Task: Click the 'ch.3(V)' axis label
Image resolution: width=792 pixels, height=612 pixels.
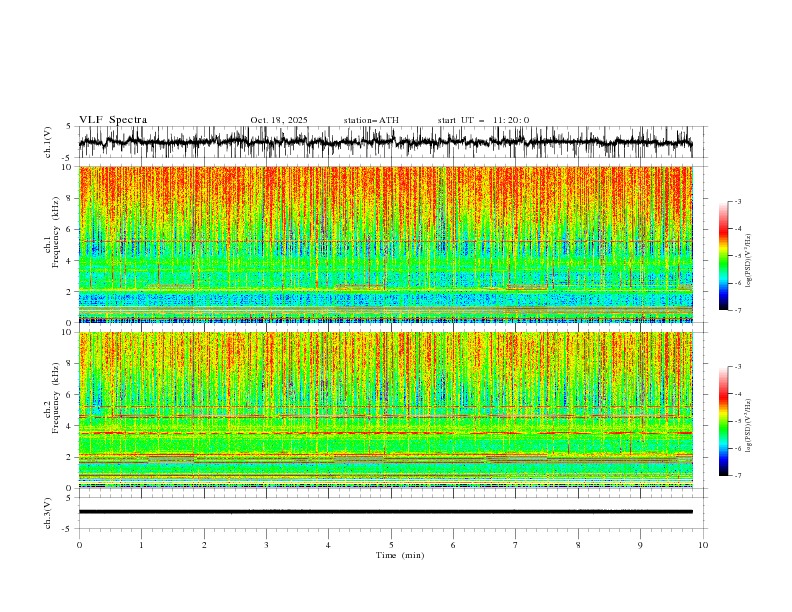Action: (48, 513)
